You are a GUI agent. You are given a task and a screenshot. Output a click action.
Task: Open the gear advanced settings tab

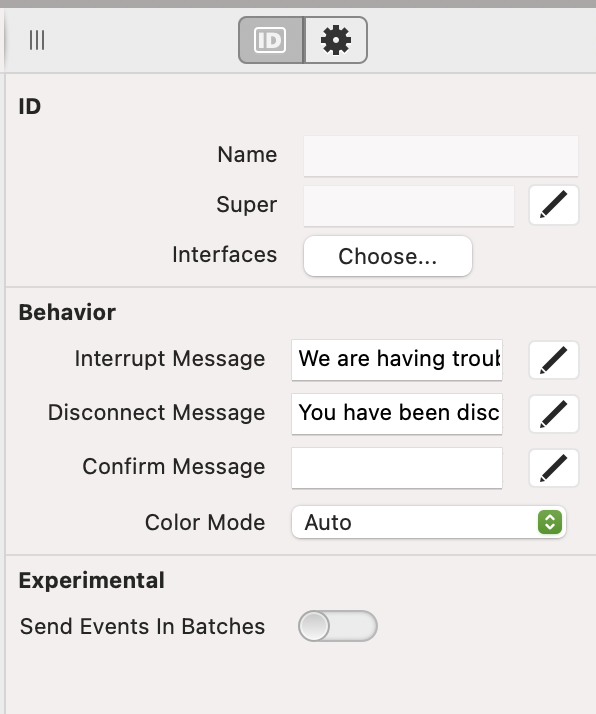click(336, 40)
